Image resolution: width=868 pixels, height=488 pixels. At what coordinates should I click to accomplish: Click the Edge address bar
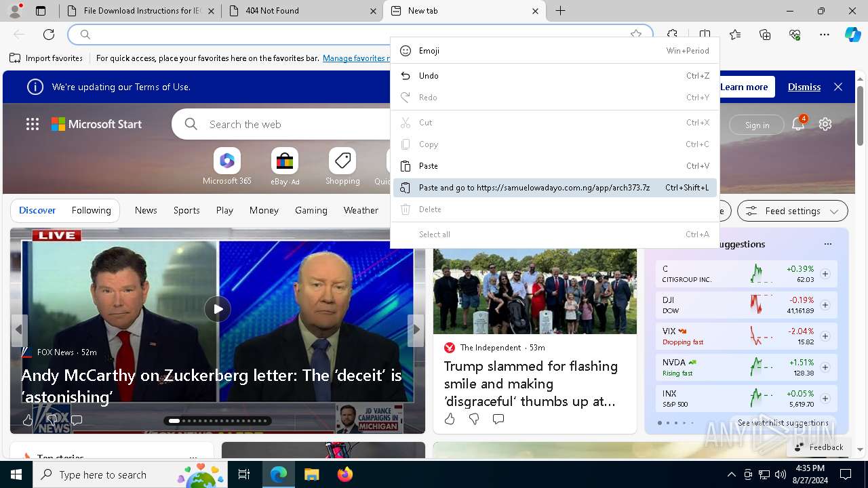(359, 35)
